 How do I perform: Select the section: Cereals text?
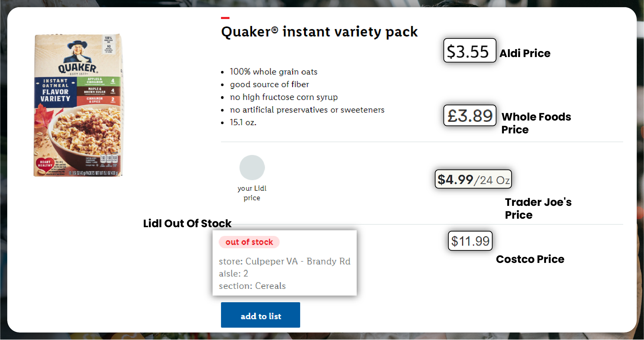coord(252,286)
